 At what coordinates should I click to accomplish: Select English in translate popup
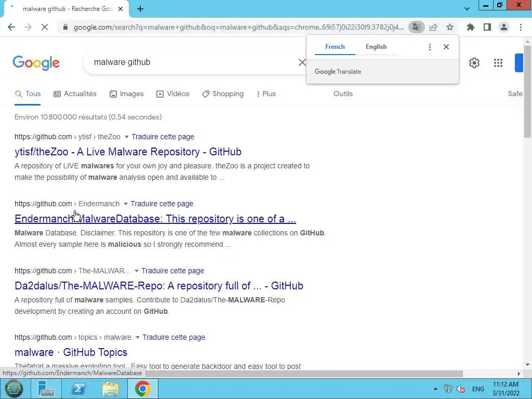[x=376, y=47]
